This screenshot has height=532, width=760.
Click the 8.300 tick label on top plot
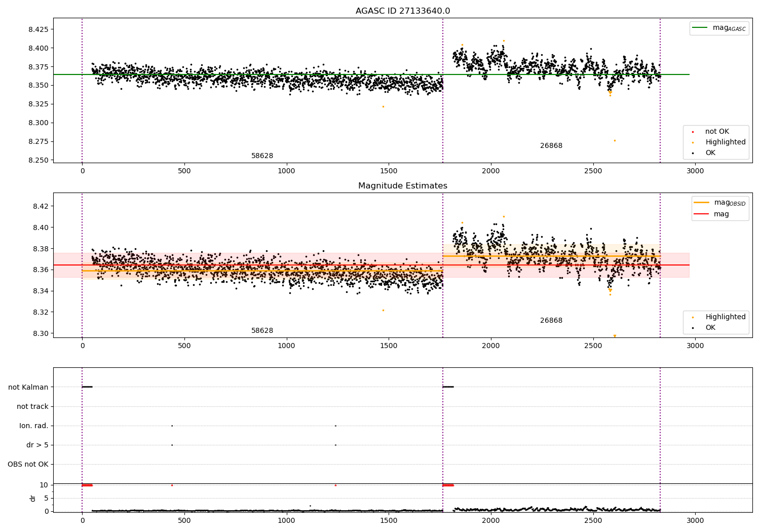tap(39, 123)
